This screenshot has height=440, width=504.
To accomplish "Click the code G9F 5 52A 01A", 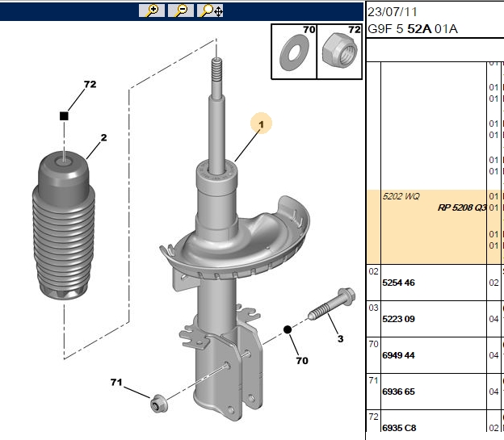I will (x=413, y=29).
